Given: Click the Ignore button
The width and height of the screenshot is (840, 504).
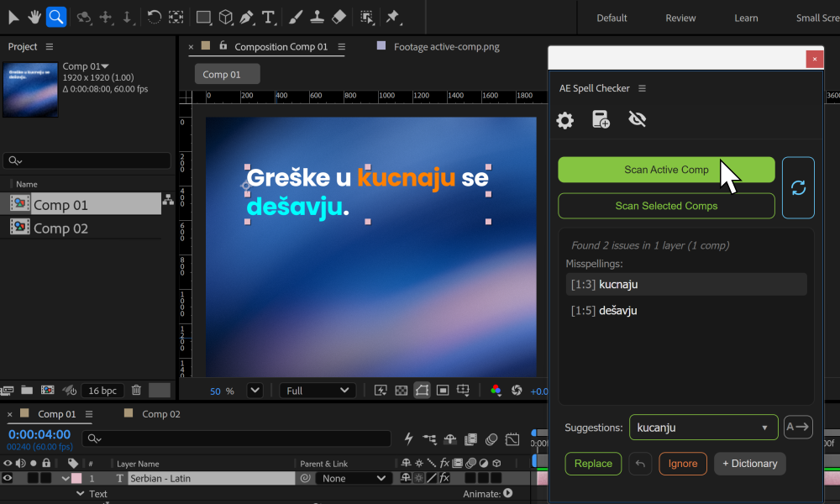Looking at the screenshot, I should (x=682, y=464).
